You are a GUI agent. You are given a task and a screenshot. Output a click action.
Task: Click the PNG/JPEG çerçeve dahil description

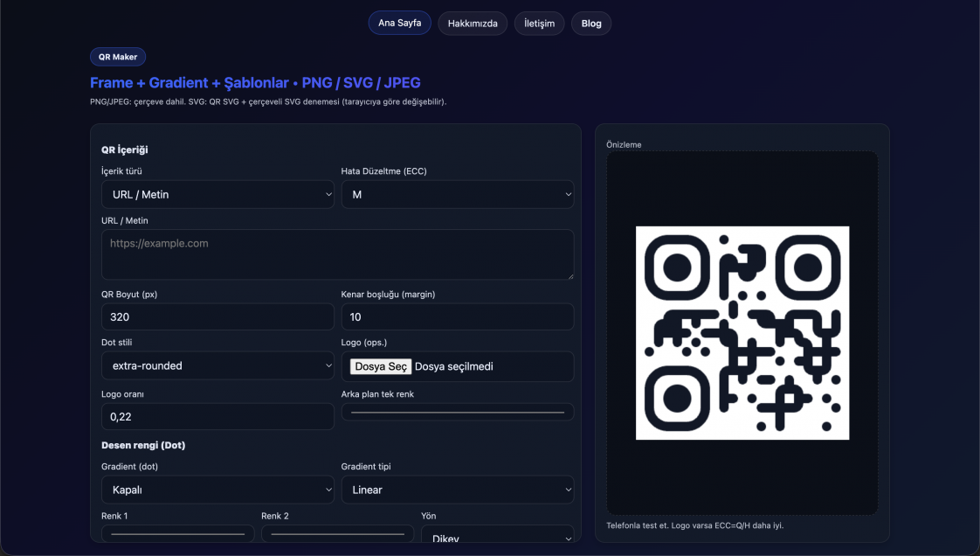point(268,101)
